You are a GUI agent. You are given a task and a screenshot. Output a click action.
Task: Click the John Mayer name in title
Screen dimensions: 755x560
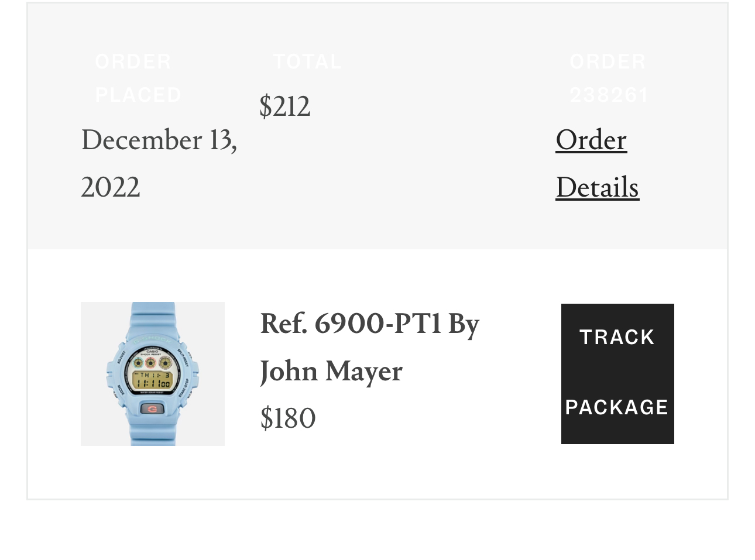(331, 371)
